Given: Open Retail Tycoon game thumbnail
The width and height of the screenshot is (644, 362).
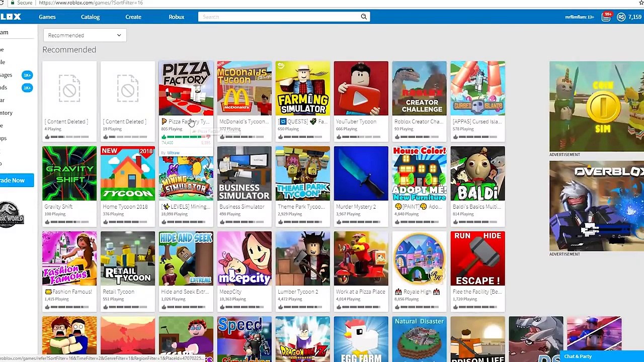Looking at the screenshot, I should (128, 258).
